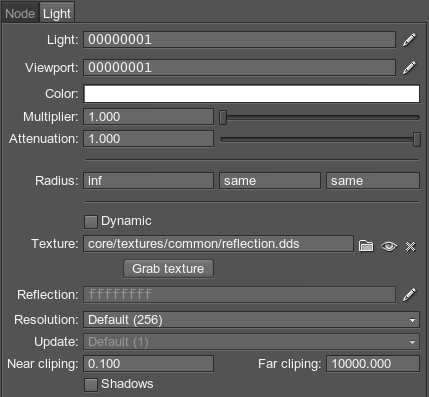Open folder icon to load texture file
The width and height of the screenshot is (429, 397).
pos(366,246)
